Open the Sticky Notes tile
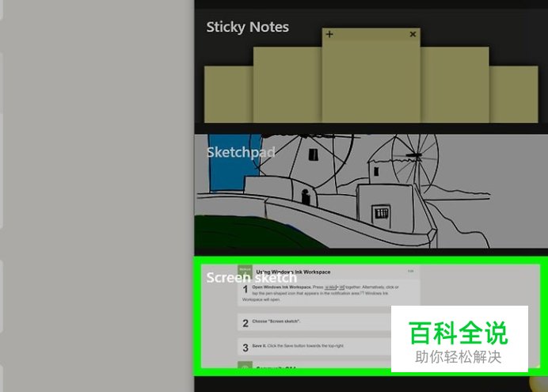 [x=371, y=67]
